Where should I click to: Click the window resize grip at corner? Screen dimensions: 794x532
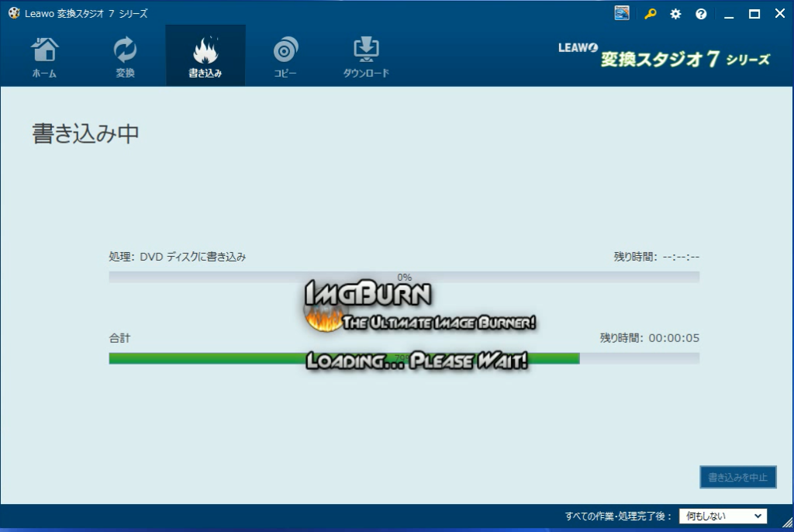tap(788, 526)
